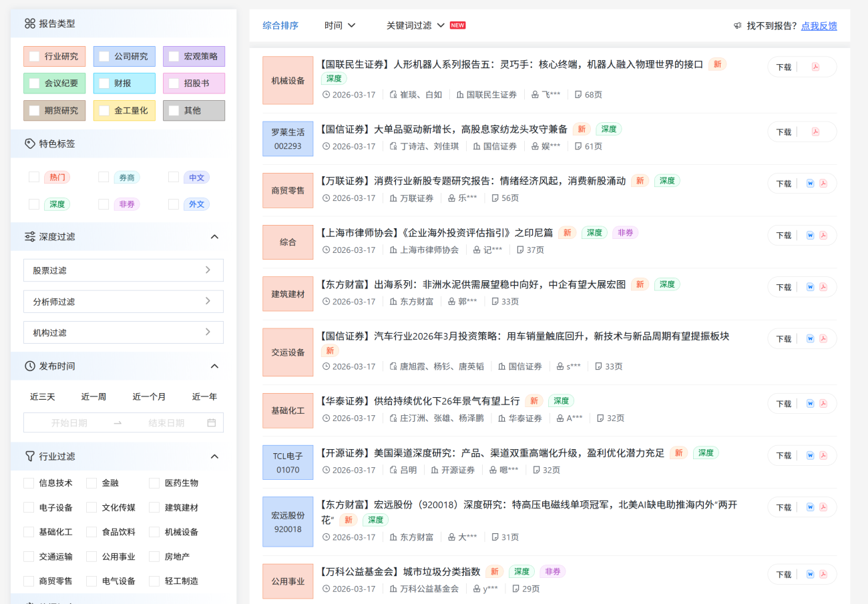Download PDF of the 罗莱生活 report
Viewport: 868px width, 604px height.
815,132
